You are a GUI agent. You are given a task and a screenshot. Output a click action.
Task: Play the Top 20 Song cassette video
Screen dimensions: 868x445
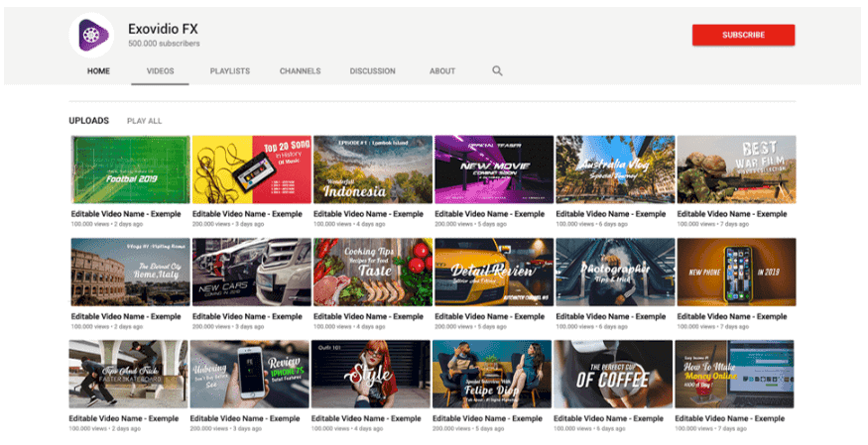click(x=251, y=169)
